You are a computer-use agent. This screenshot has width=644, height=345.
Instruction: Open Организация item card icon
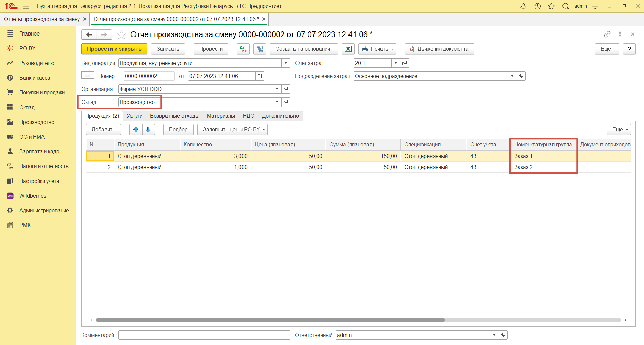(x=286, y=89)
